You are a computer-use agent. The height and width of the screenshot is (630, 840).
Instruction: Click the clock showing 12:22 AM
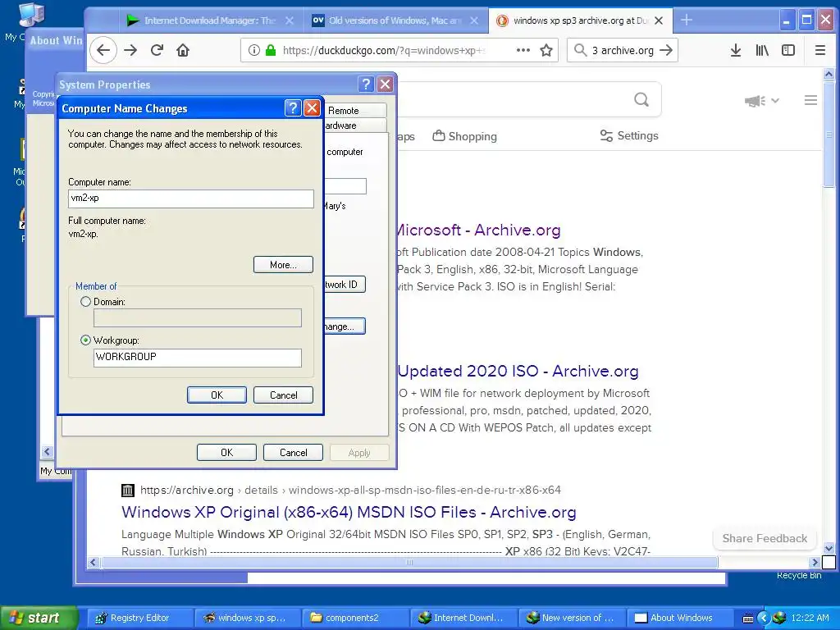(810, 618)
